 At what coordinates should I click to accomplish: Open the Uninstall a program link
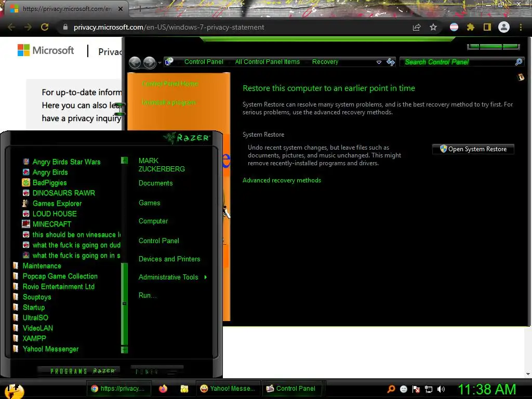[169, 102]
